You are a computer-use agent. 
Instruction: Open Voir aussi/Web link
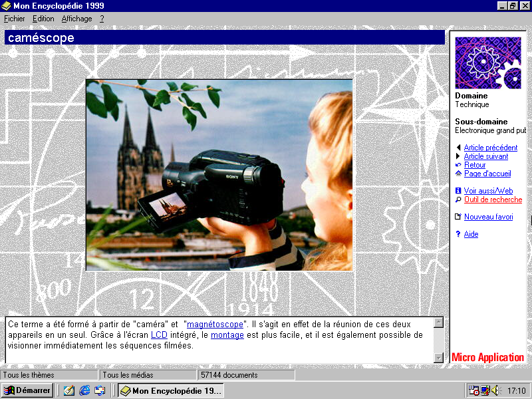point(488,191)
